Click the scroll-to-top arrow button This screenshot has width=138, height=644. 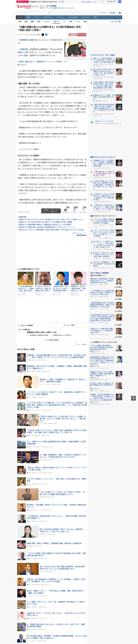133,398
